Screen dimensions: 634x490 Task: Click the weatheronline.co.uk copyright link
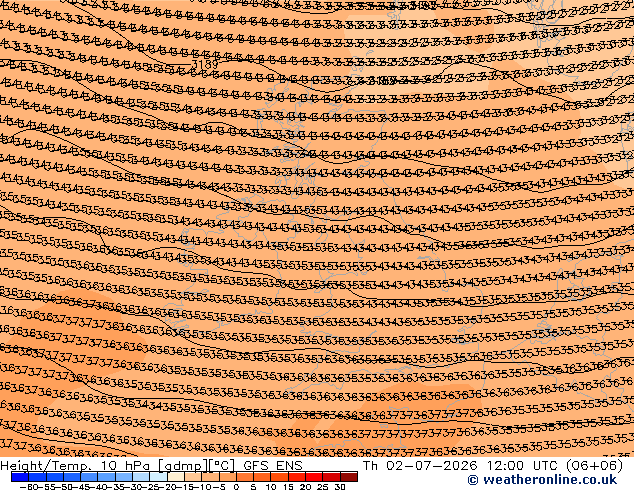542,480
